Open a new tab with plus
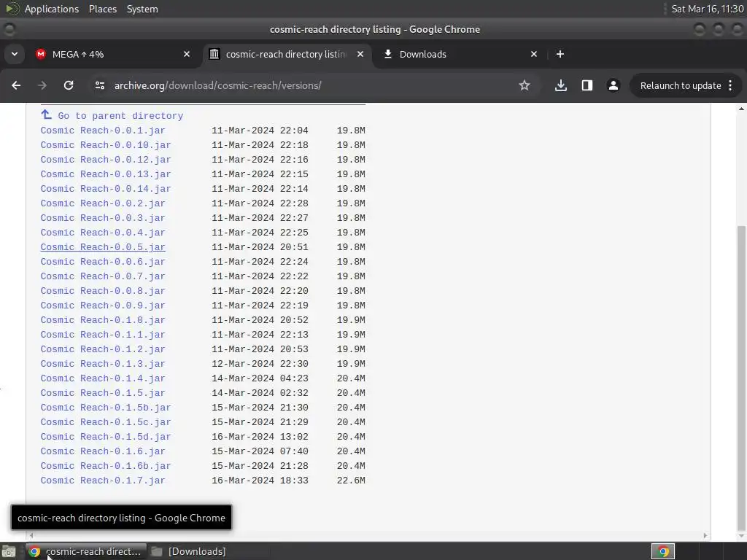This screenshot has height=560, width=747. point(560,54)
